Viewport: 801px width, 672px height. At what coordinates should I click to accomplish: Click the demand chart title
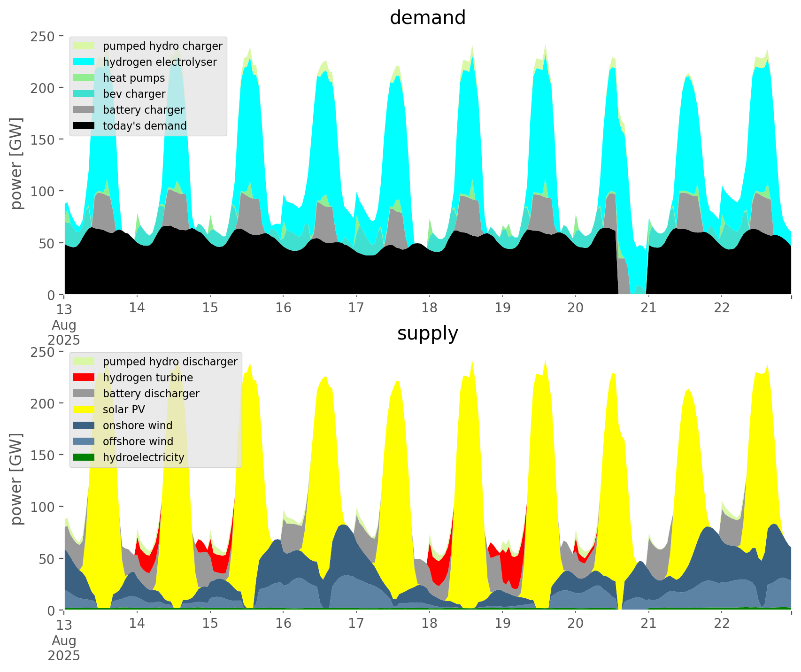(427, 18)
